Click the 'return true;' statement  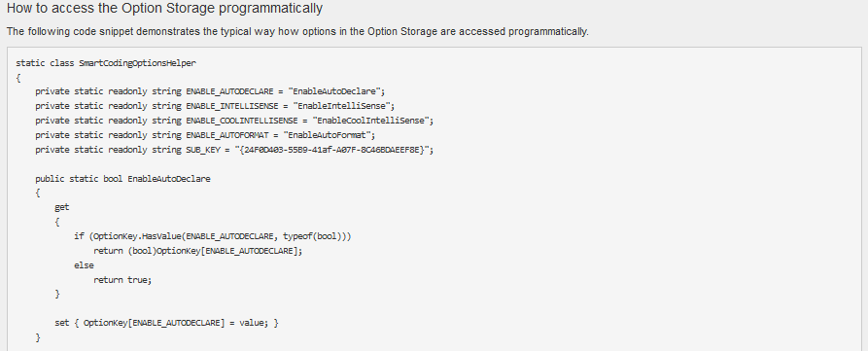(x=122, y=280)
